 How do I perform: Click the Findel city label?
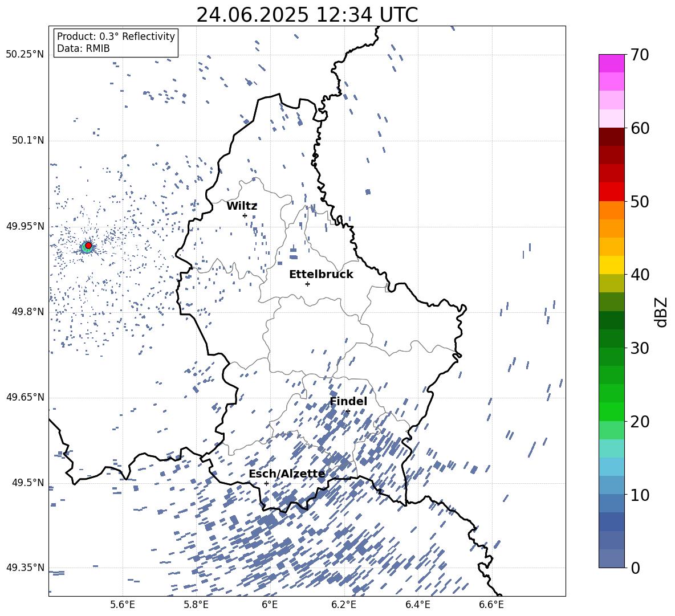point(348,401)
